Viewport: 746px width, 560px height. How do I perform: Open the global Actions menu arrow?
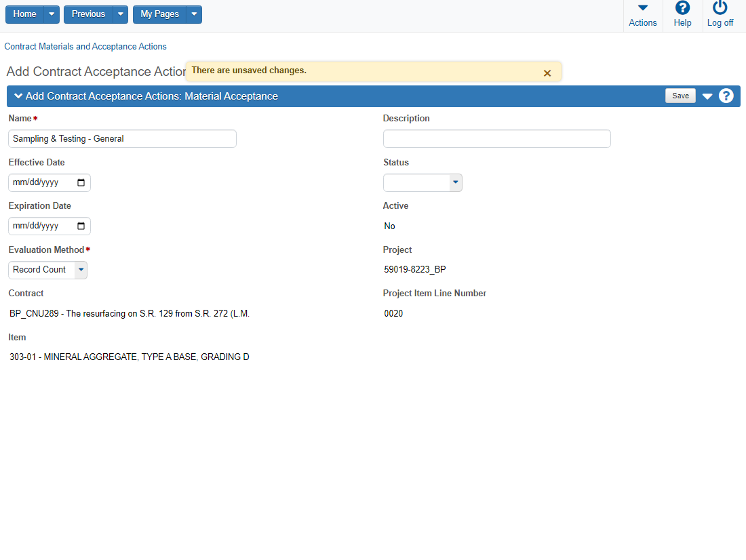pos(642,8)
